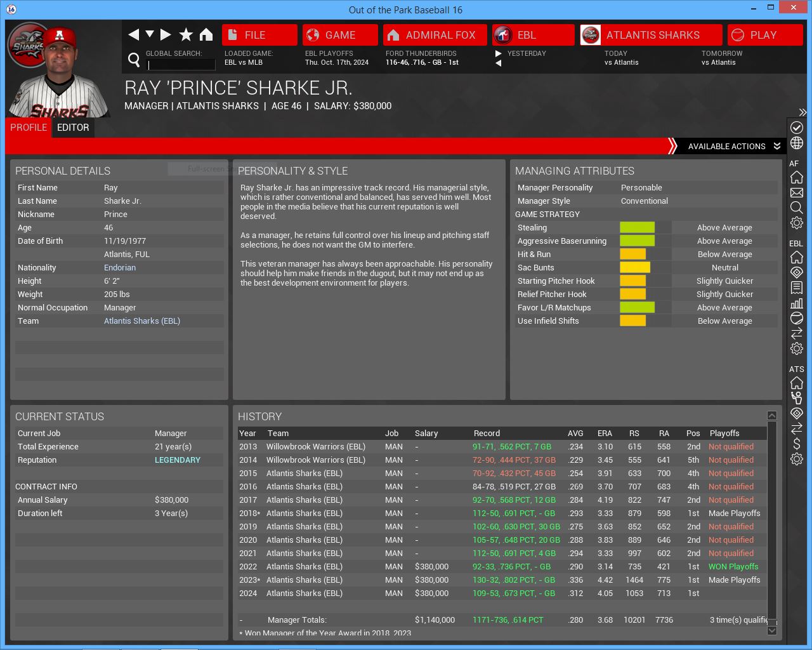Open the FILE menu

pyautogui.click(x=259, y=35)
